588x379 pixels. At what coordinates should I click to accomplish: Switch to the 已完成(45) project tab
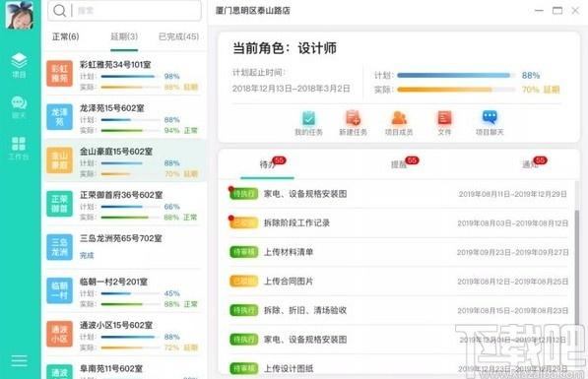[178, 36]
